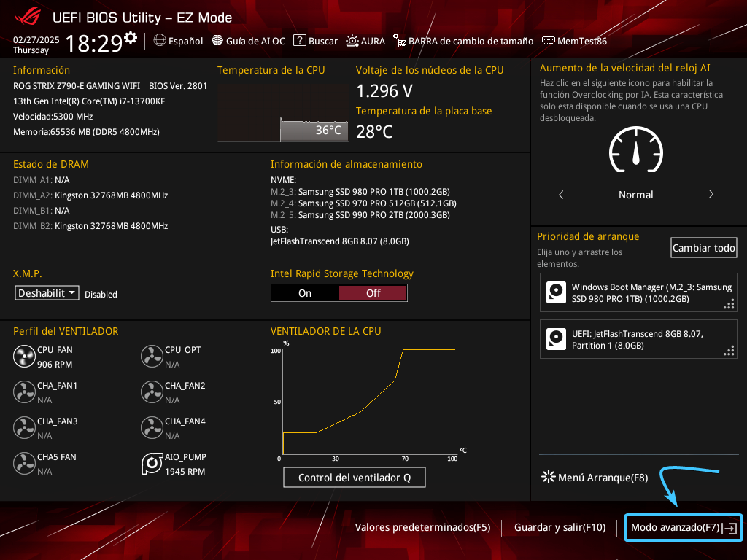Turn Intel Rapid Storage Technology On

pos(305,293)
